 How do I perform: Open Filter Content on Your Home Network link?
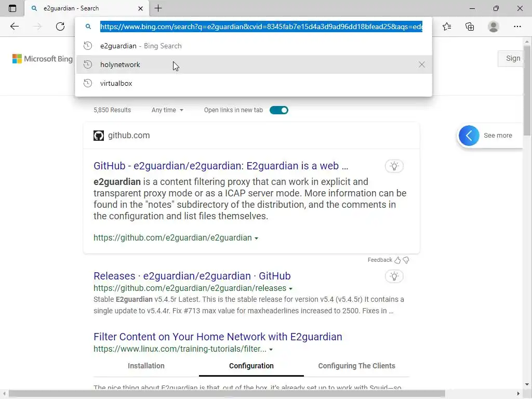(218, 337)
